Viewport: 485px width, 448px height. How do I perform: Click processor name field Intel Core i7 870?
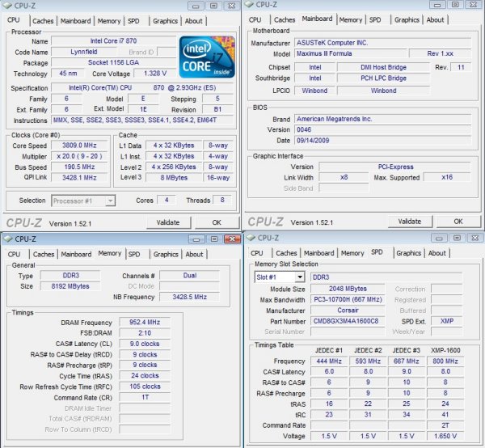pos(113,41)
